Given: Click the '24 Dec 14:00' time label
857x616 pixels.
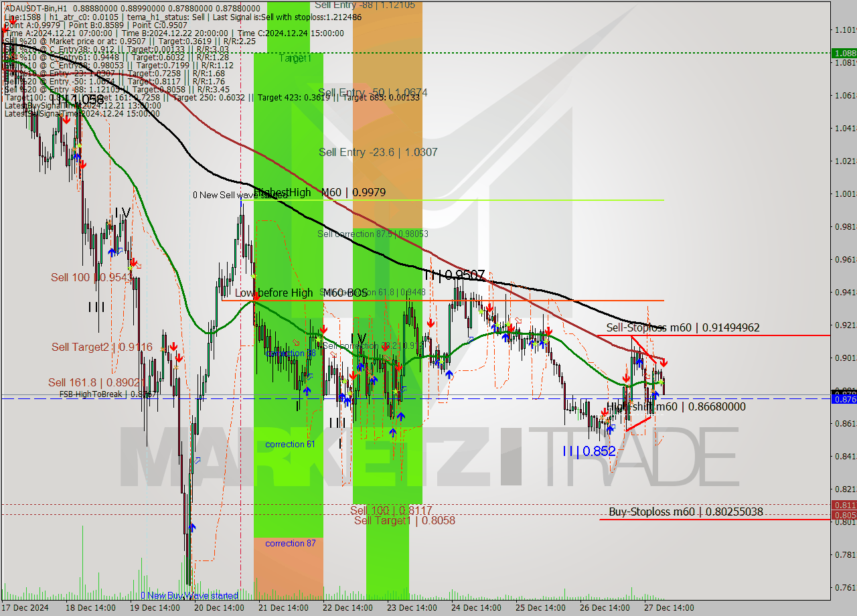Looking at the screenshot, I should tap(476, 608).
